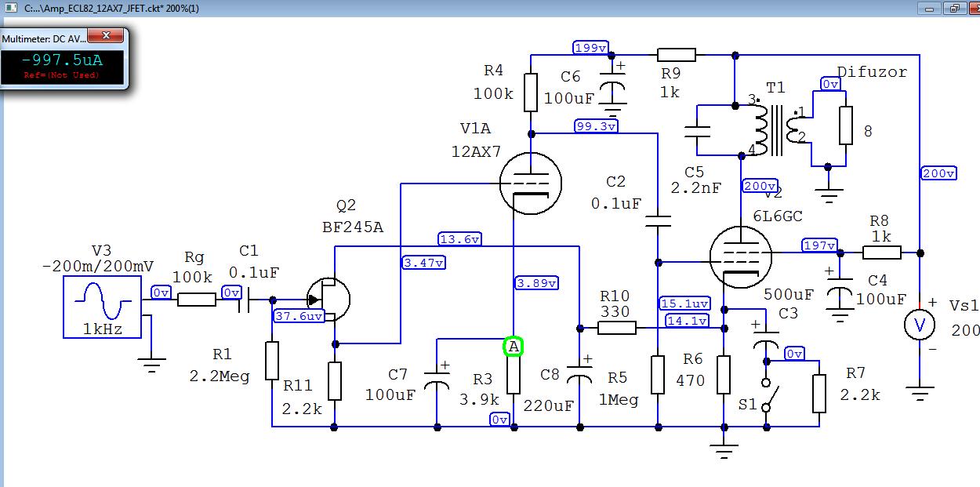Select the Vs1 voltage source symbol
The image size is (980, 487).
[x=920, y=323]
